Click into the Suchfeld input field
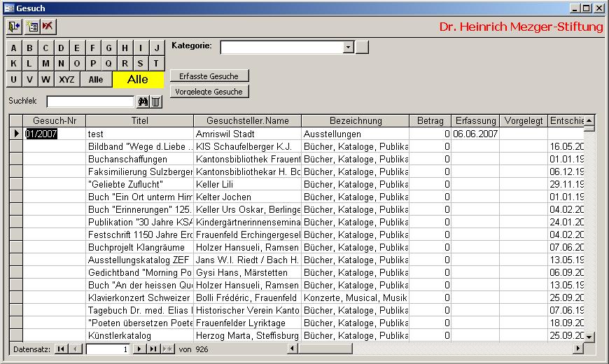 click(x=90, y=101)
